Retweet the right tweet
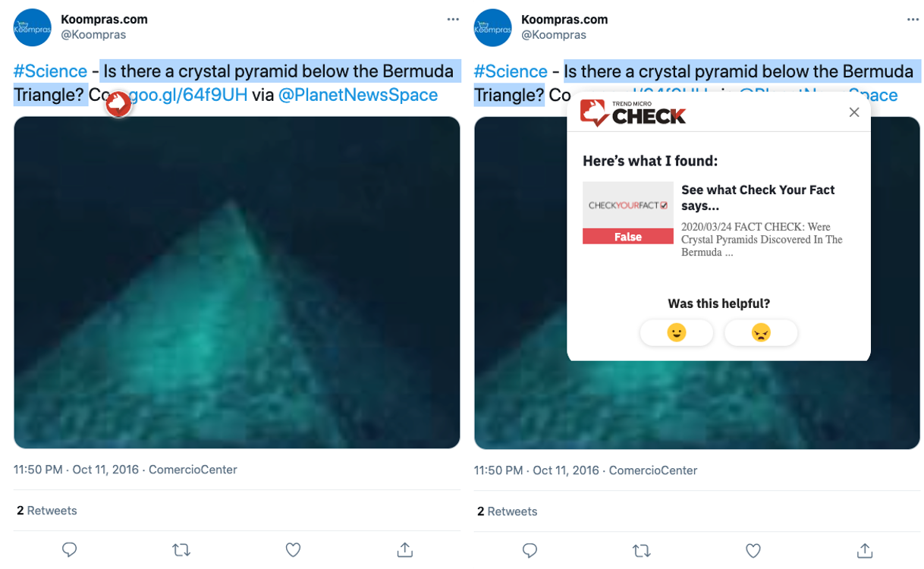 click(x=642, y=550)
